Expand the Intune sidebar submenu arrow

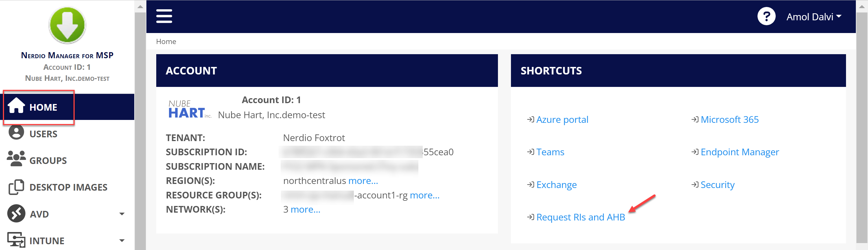coord(122,240)
